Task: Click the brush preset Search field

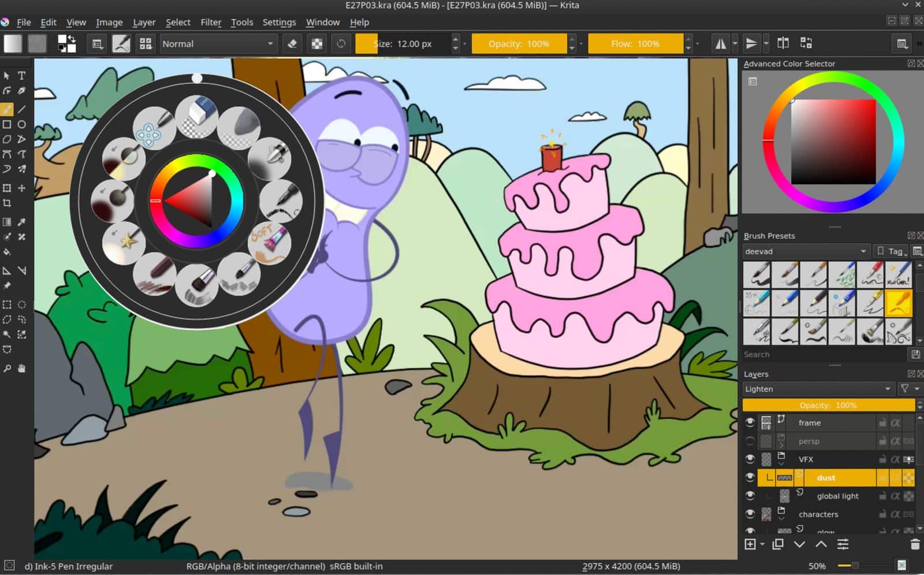Action: [825, 354]
